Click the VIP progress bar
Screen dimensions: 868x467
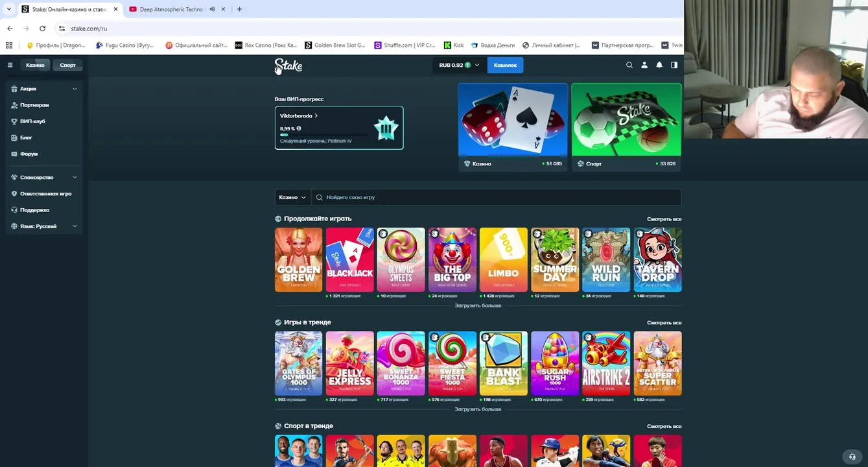pos(324,135)
